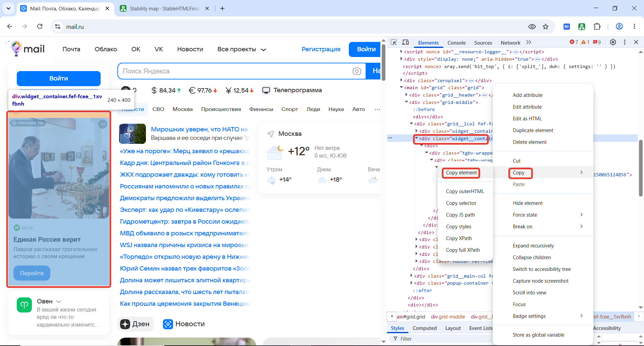Select the Происшествия news category
The image size is (644, 346).
click(221, 109)
